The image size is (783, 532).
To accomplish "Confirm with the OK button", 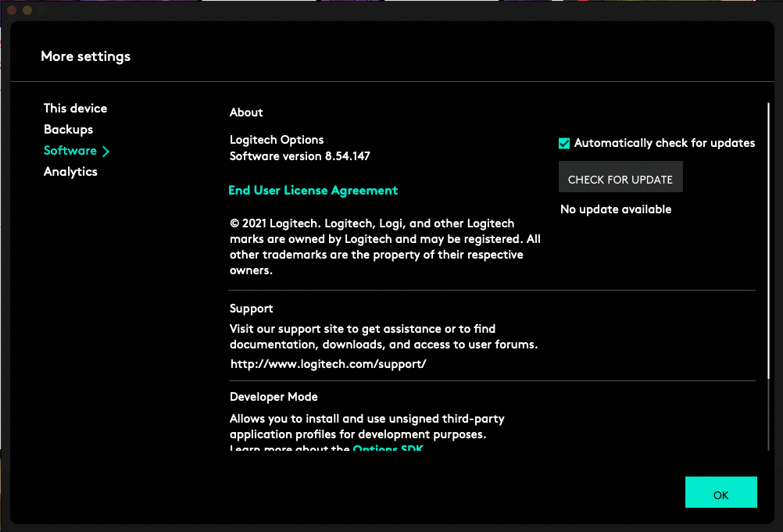I will coord(720,492).
